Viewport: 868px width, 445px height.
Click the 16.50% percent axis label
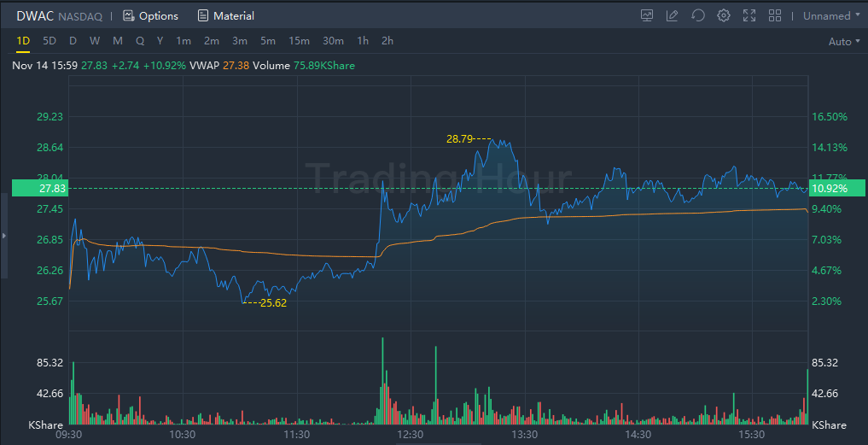pyautogui.click(x=830, y=116)
